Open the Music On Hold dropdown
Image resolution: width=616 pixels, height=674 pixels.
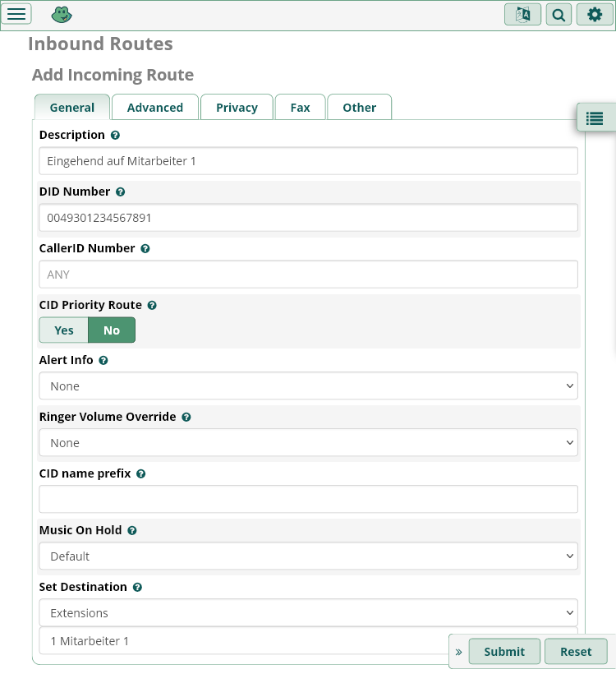pyautogui.click(x=308, y=556)
